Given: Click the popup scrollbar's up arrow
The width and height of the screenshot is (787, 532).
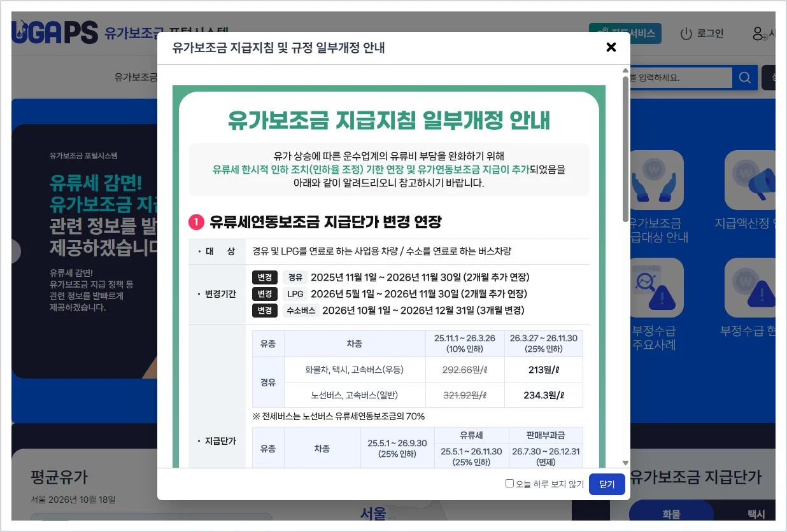Looking at the screenshot, I should (625, 71).
